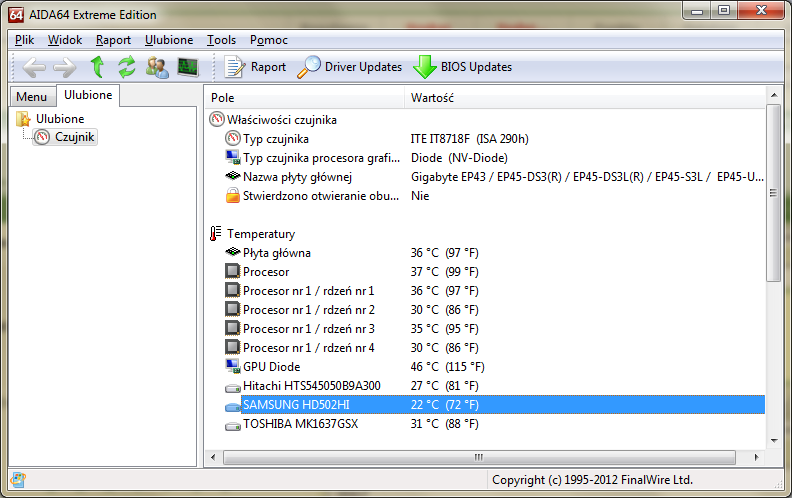Open the monitor diagnostics toolbar icon
The image size is (792, 498).
pyautogui.click(x=188, y=67)
